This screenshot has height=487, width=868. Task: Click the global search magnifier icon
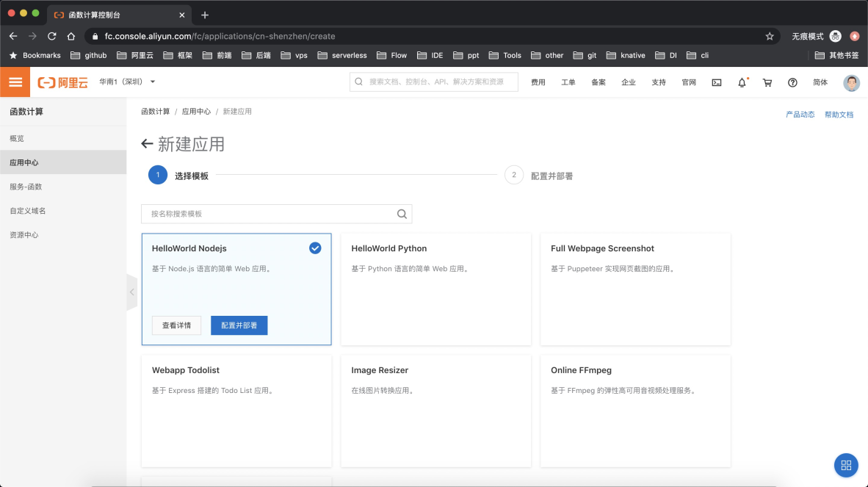(x=358, y=82)
